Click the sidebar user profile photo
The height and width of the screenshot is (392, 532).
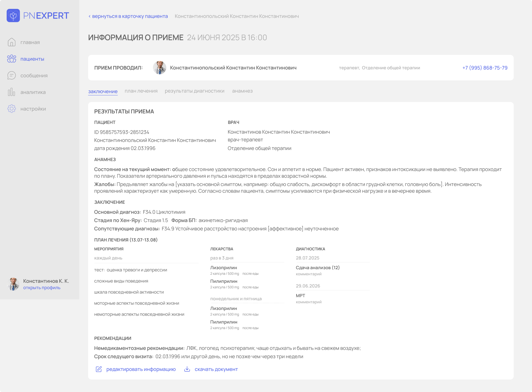click(13, 284)
